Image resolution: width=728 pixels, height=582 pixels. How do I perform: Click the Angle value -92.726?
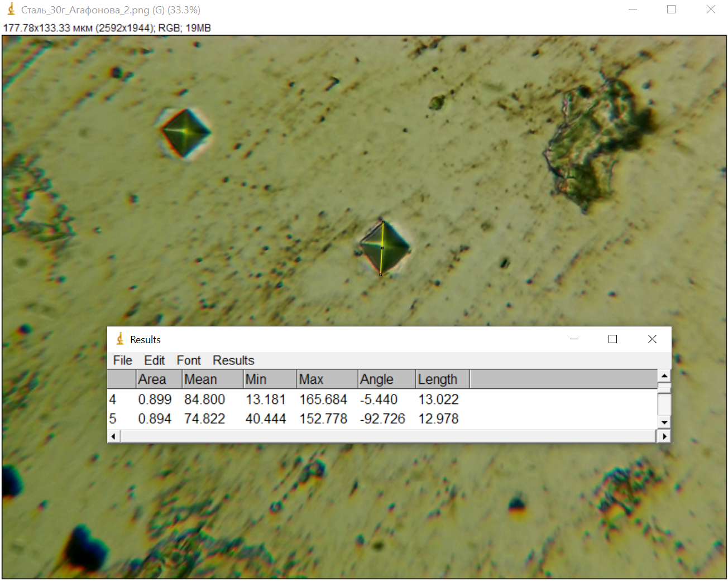pyautogui.click(x=382, y=419)
